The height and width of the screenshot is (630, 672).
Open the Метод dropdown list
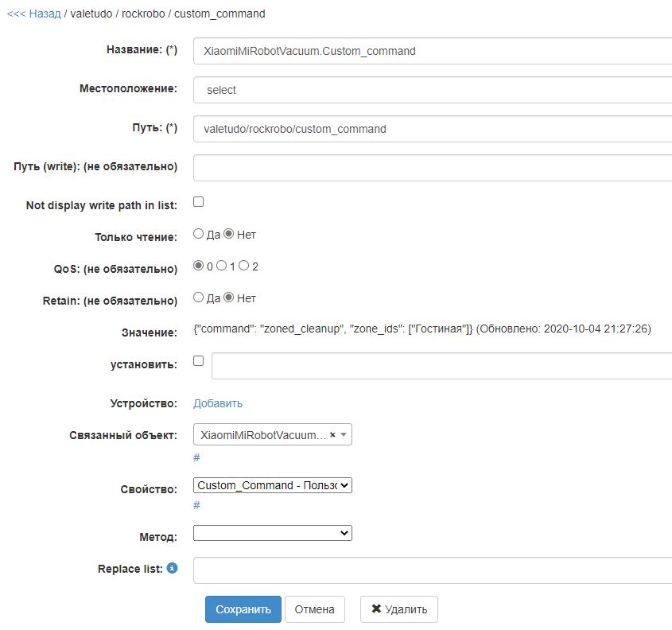pyautogui.click(x=272, y=533)
